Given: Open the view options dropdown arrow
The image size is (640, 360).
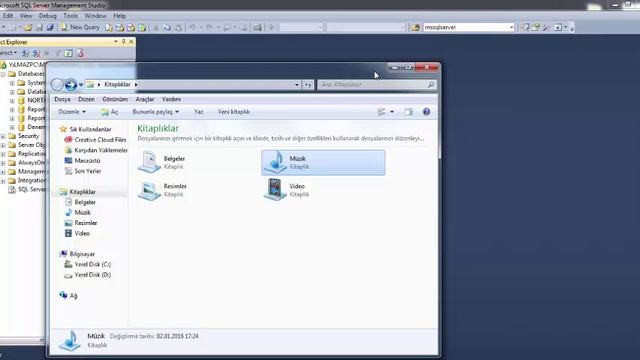Looking at the screenshot, I should [392, 112].
